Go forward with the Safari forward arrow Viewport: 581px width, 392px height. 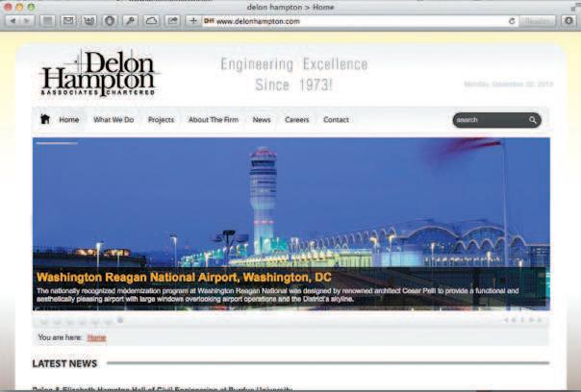(26, 21)
